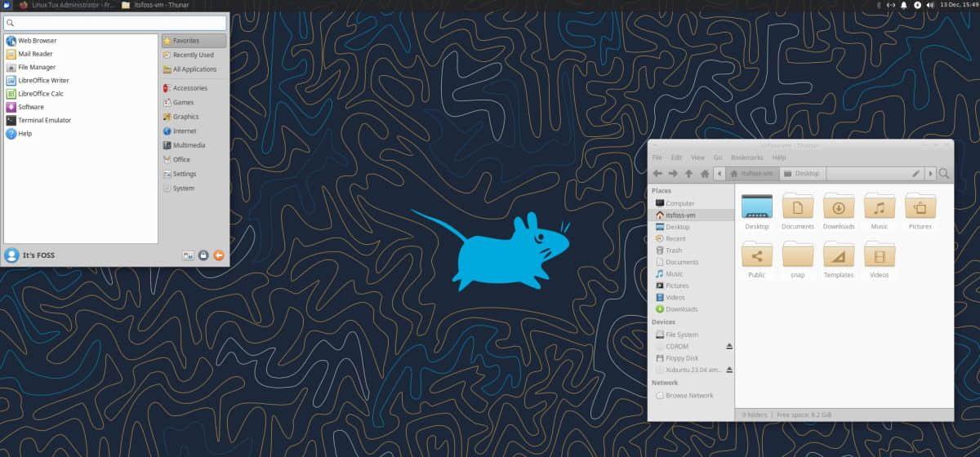Click Thunar's back navigation arrow
The image size is (980, 457).
click(657, 174)
